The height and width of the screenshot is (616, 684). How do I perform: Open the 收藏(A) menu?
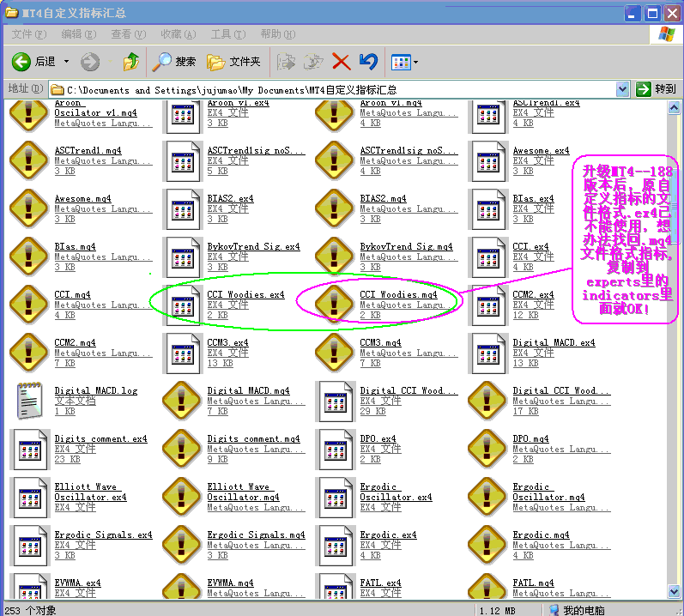[x=178, y=34]
